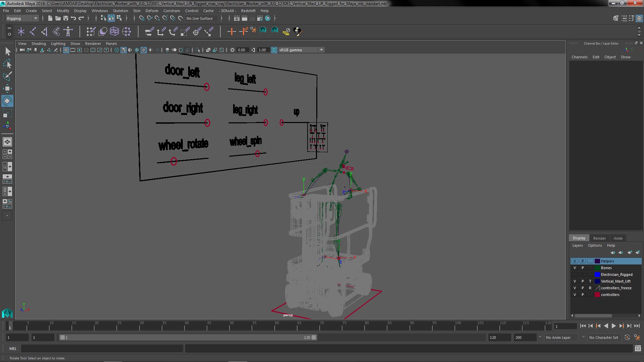The width and height of the screenshot is (644, 362).
Task: Select the arrow Select tool
Action: coord(7,51)
